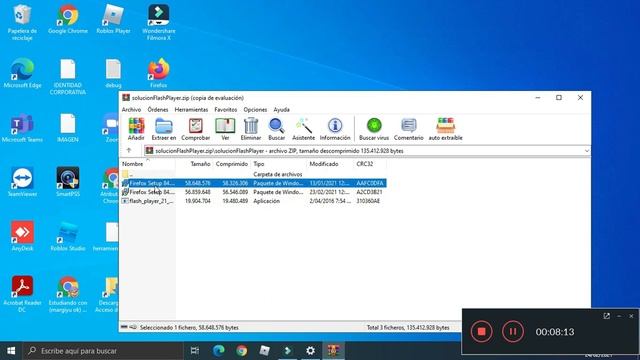Screen dimensions: 640x360
Task: Switch to WinRAR taskbar icon
Action: click(333, 351)
